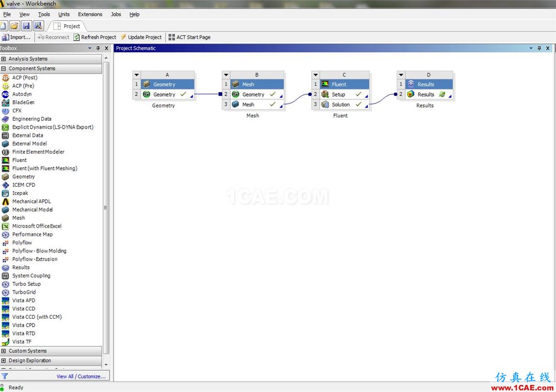Select ACP (Pre) component system
This screenshot has width=556, height=392.
pyautogui.click(x=23, y=86)
